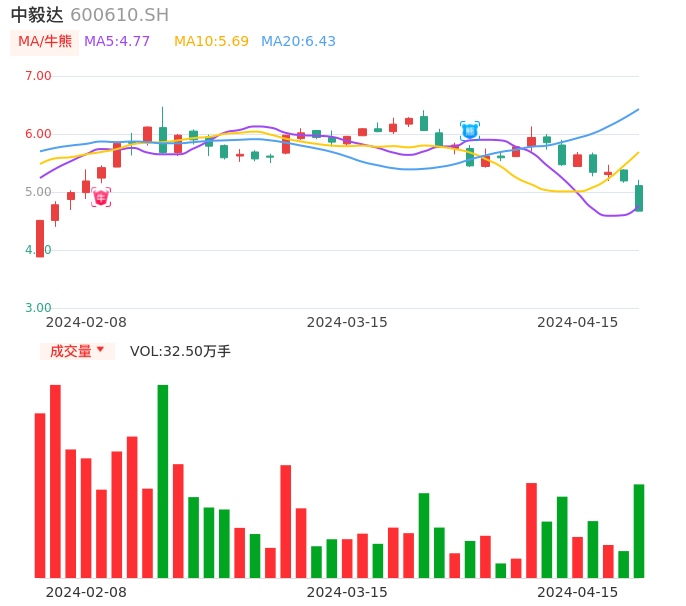The height and width of the screenshot is (606, 686).
Task: Click the 2024-03-15 date under price chart
Action: coord(347,322)
